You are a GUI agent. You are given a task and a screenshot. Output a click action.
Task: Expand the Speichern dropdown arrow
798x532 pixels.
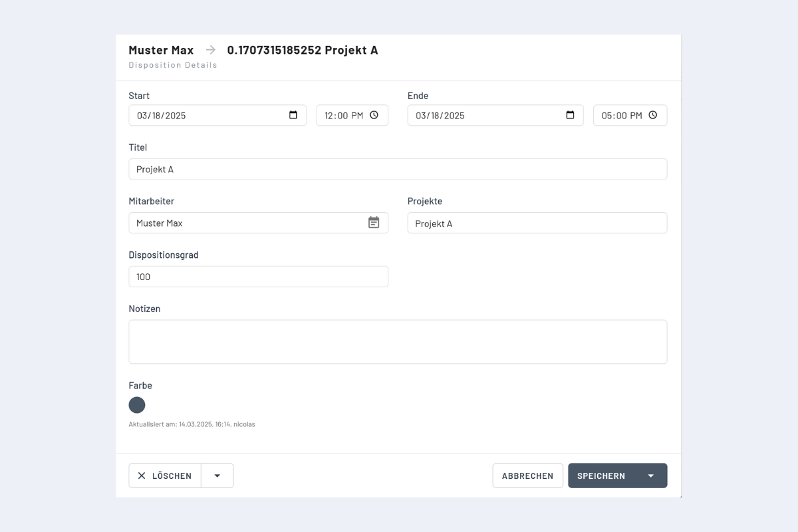pyautogui.click(x=650, y=476)
